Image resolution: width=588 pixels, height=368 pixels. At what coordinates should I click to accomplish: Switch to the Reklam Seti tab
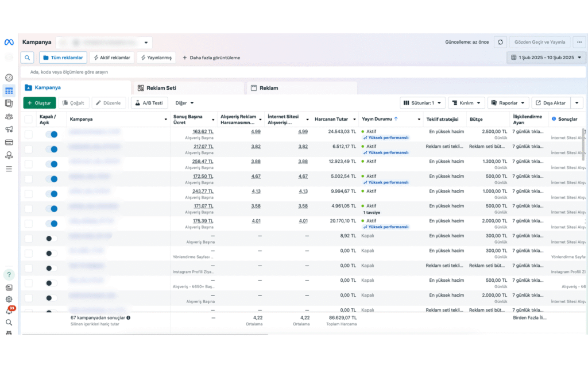point(157,88)
